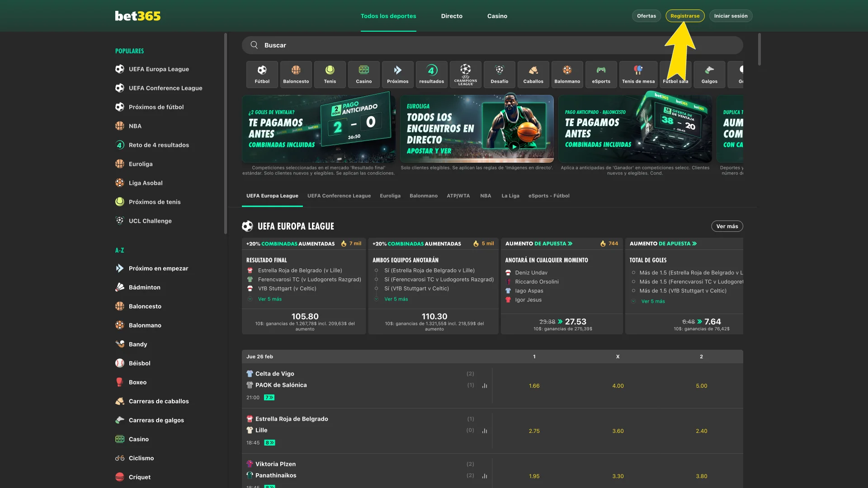The height and width of the screenshot is (488, 868).
Task: Open the Baloncesto sport icon
Action: pos(296,74)
